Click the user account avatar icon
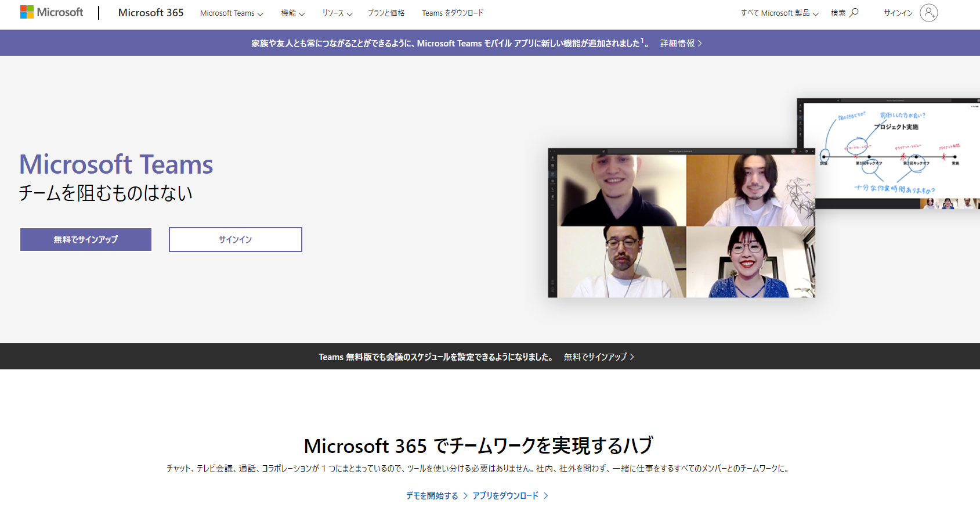The image size is (980, 507). tap(928, 13)
